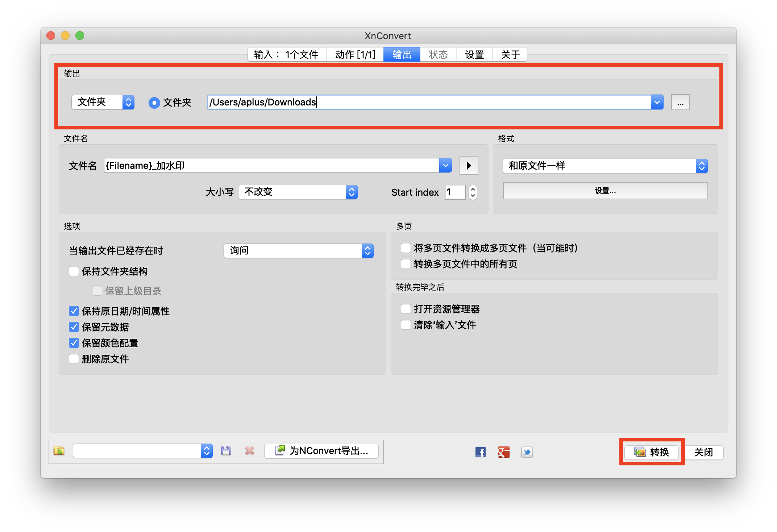
Task: Click the 关闭 button
Action: (x=703, y=452)
